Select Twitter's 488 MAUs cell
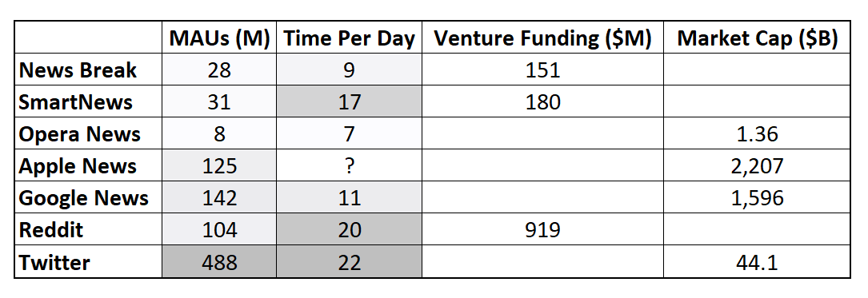The width and height of the screenshot is (868, 298). [219, 261]
